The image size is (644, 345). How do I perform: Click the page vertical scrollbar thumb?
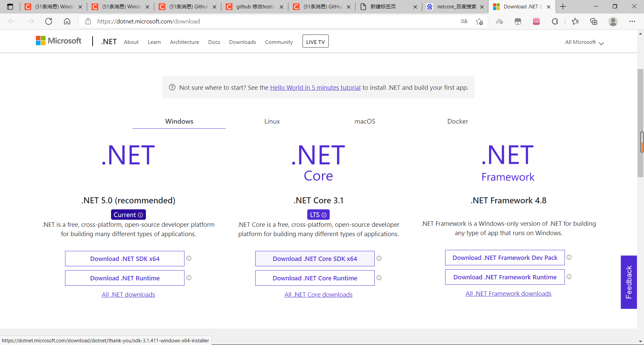(640, 123)
